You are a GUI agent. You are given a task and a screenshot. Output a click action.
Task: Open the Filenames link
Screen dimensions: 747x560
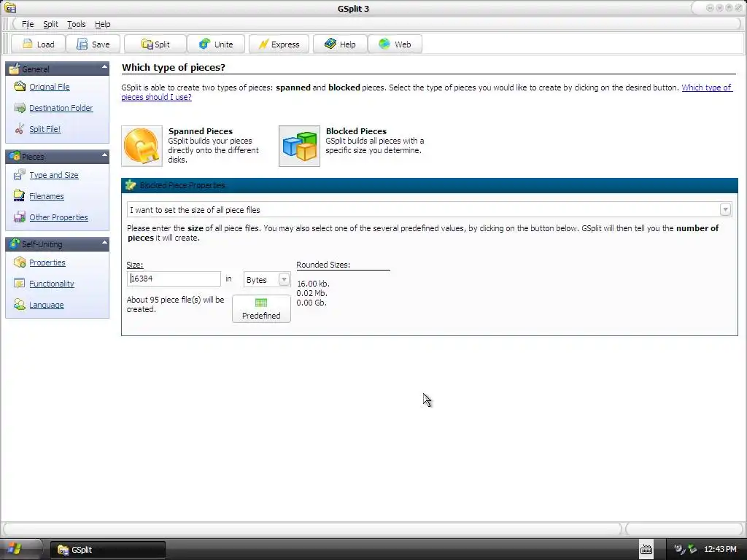tap(46, 196)
